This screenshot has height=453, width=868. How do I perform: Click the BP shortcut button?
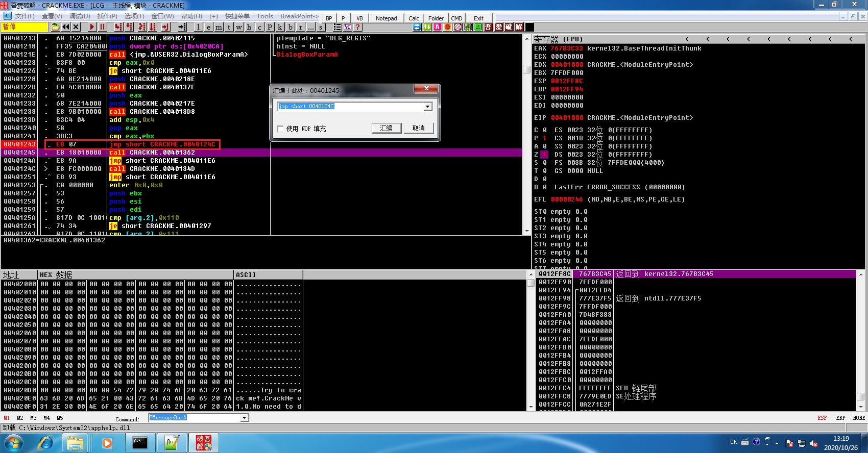click(x=329, y=18)
